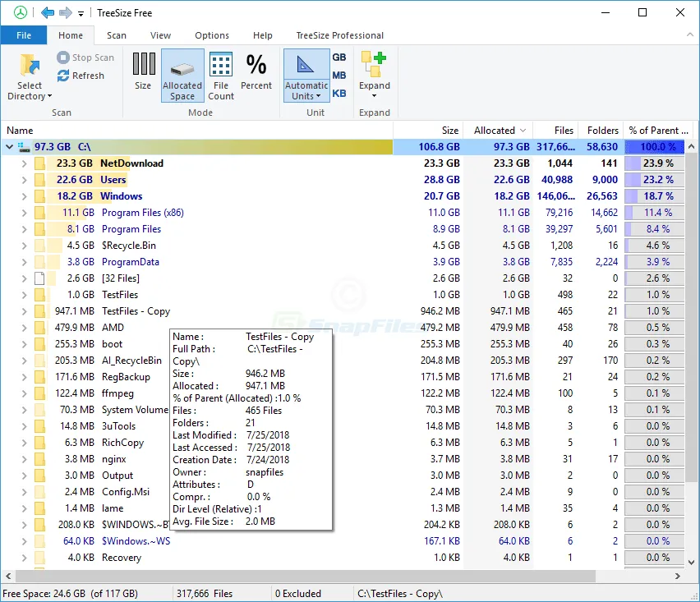Screen dimensions: 700x602
Task: Click the AMD folder icon
Action: pos(39,328)
